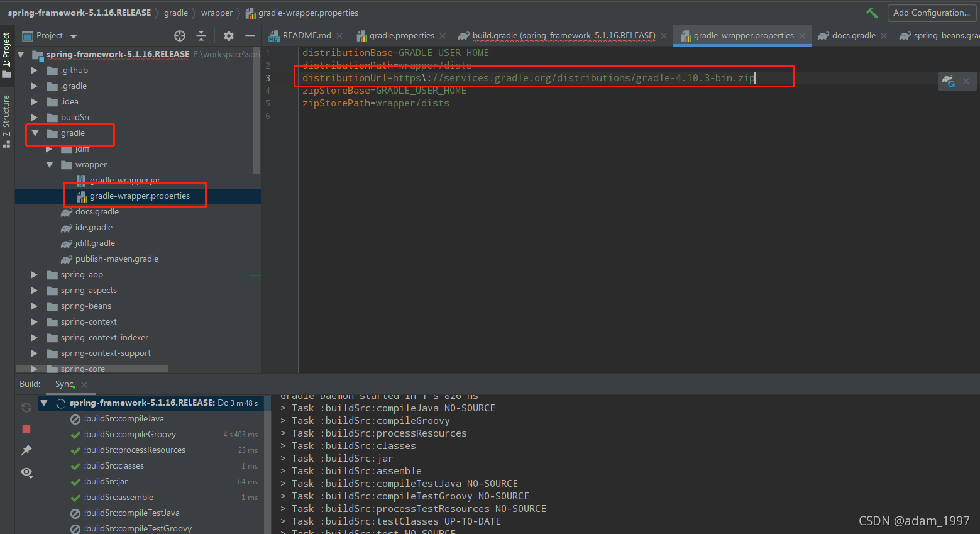Toggle the 1: Project side tab
The height and width of the screenshot is (534, 980).
coord(6,55)
